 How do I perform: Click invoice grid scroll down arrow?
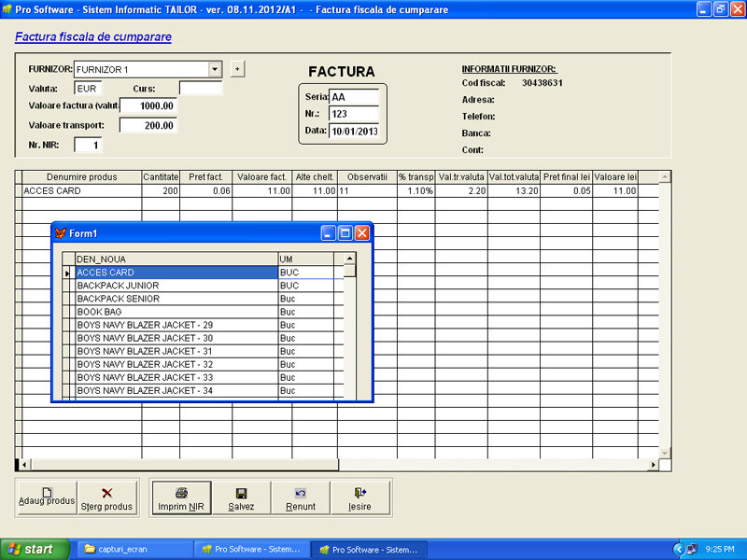[665, 453]
